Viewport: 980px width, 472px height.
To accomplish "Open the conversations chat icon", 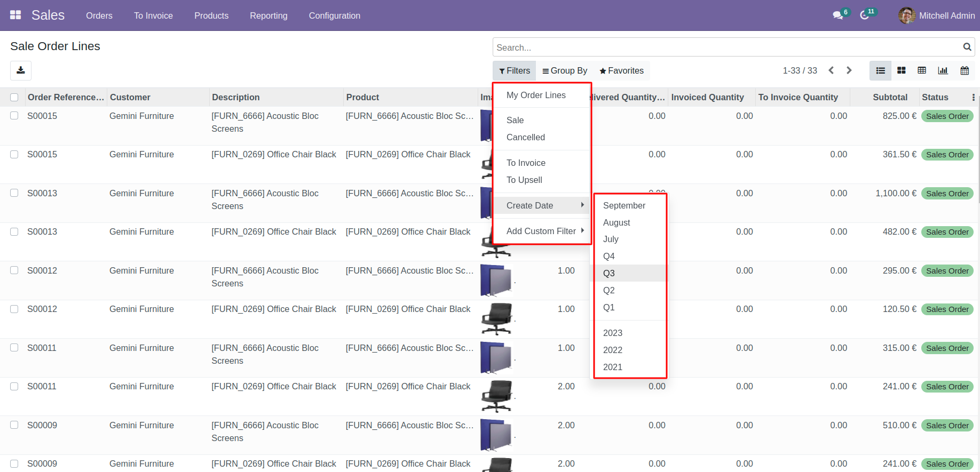I will click(x=837, y=15).
